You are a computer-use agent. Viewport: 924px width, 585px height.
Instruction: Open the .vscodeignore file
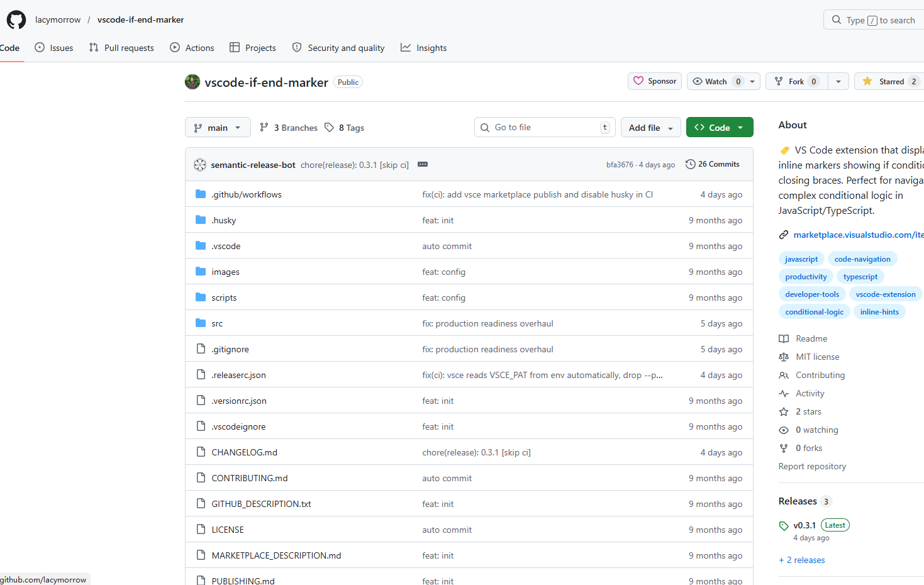coord(238,426)
